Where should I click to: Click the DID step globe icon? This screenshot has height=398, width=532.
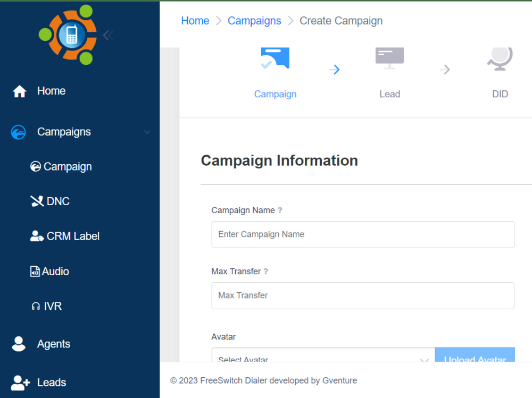pos(500,58)
